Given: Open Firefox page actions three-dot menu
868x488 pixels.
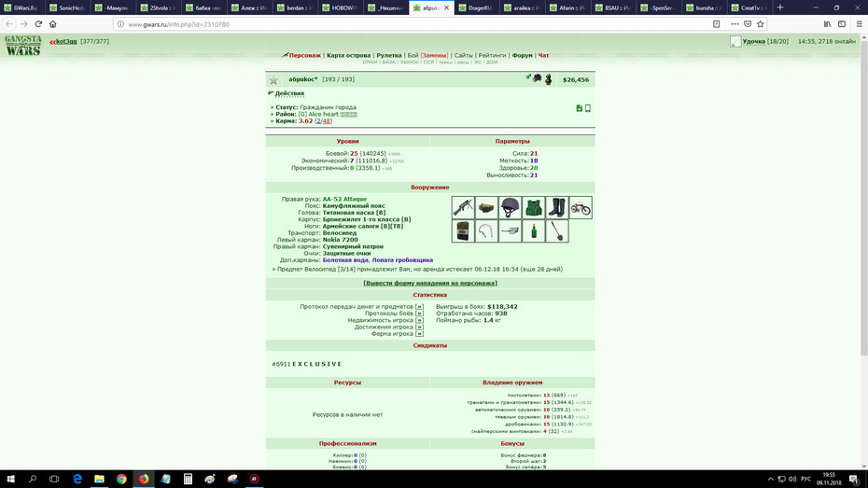Looking at the screenshot, I should pyautogui.click(x=735, y=23).
